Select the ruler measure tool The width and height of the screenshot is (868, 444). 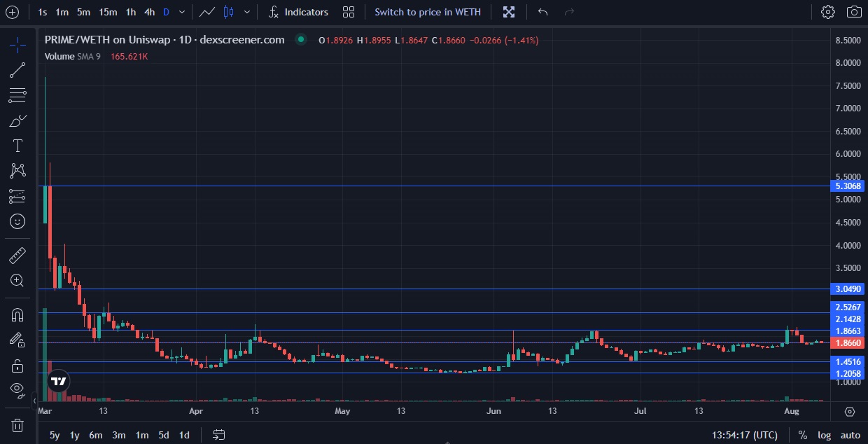[x=17, y=255]
